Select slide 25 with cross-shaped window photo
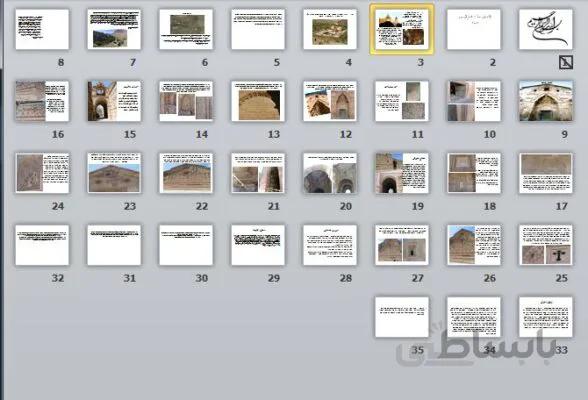The width and height of the screenshot is (588, 400). pyautogui.click(x=546, y=245)
